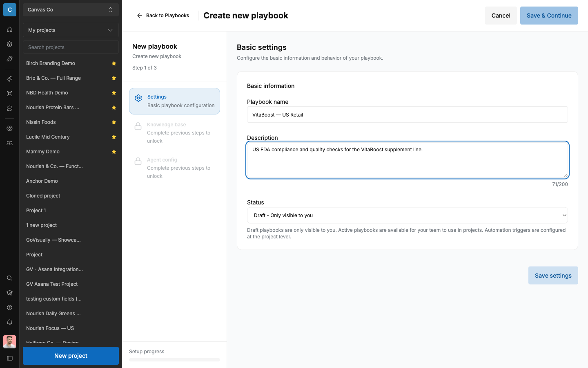Open the Canvas Co workspace switcher

[71, 10]
